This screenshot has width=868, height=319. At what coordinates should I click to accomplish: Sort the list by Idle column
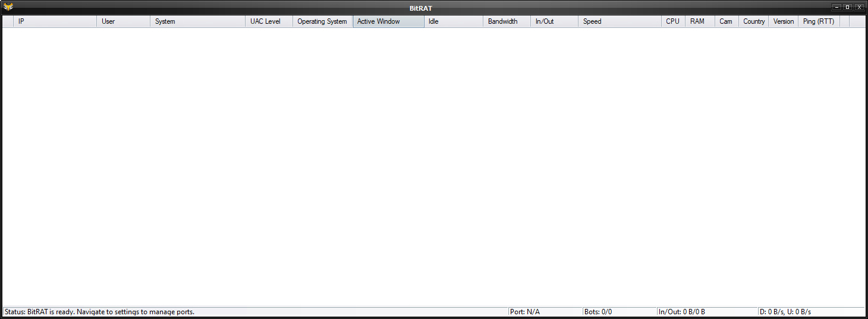tap(453, 21)
